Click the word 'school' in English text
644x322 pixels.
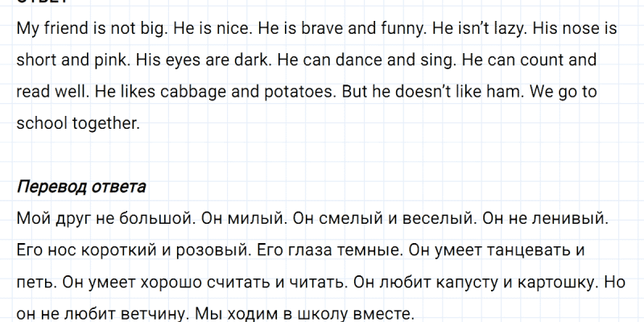pyautogui.click(x=39, y=123)
